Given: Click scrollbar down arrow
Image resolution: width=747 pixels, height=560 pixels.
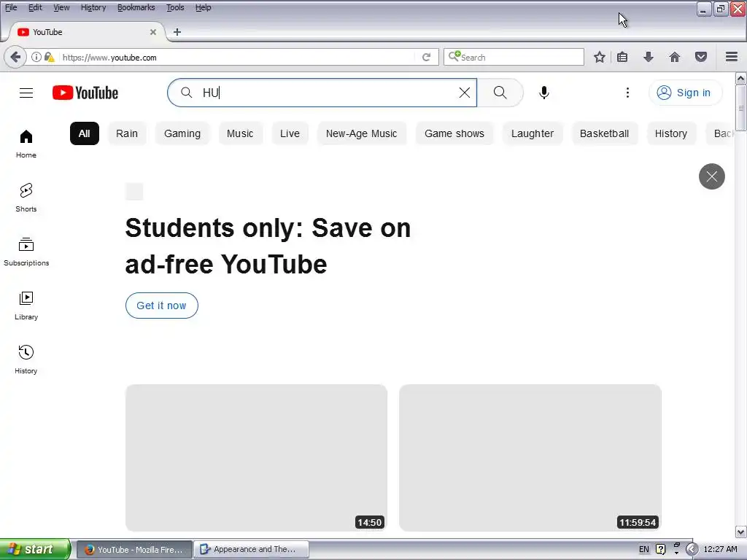Looking at the screenshot, I should pos(741,532).
